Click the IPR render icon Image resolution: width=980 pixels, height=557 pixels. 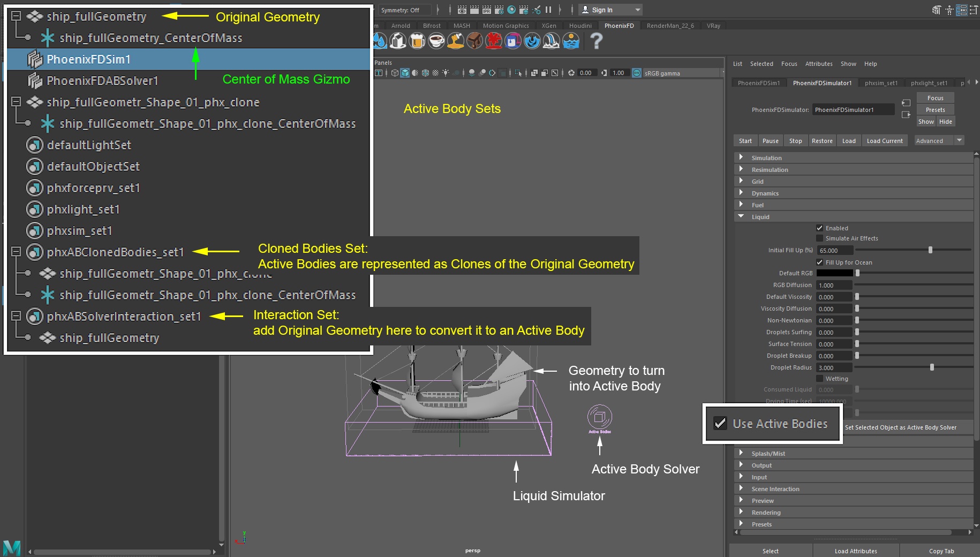click(487, 10)
